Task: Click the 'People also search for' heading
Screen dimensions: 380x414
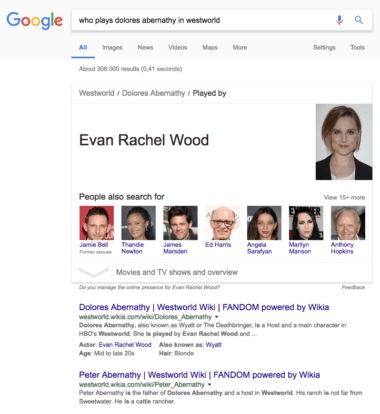Action: [x=122, y=197]
